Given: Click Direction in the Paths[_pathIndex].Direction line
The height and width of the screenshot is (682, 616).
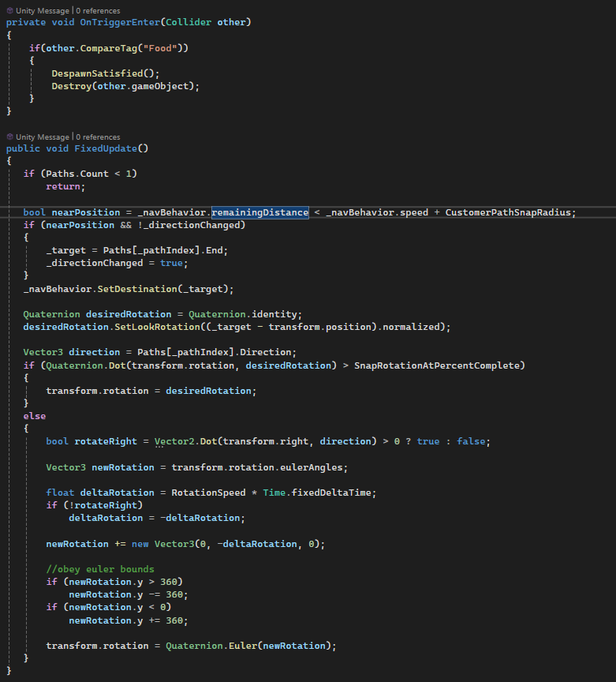Looking at the screenshot, I should (x=265, y=352).
